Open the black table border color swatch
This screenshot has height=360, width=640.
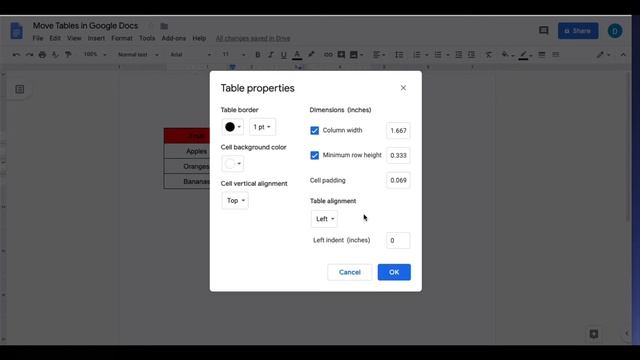pyautogui.click(x=233, y=127)
